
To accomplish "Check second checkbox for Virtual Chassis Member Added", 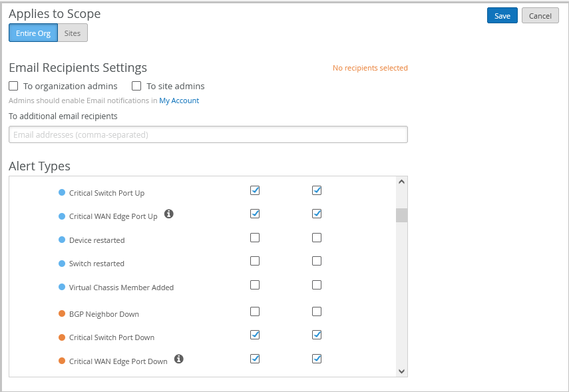I will point(317,285).
